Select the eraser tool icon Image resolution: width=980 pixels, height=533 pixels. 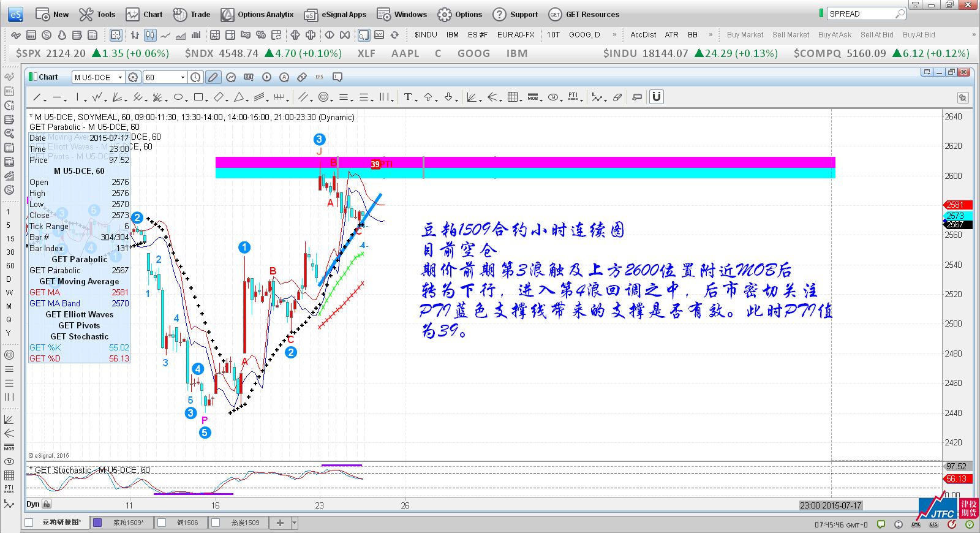(617, 97)
